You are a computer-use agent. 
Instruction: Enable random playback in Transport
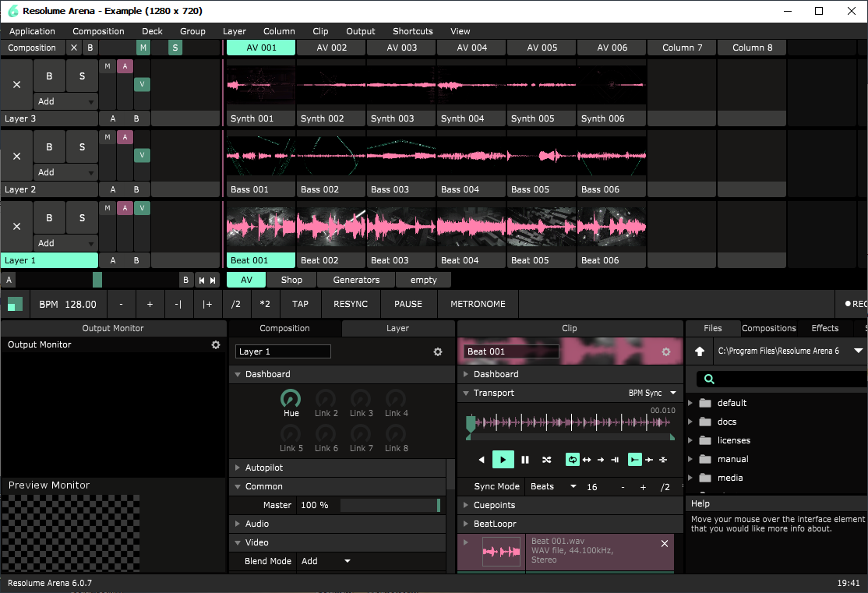pos(546,460)
